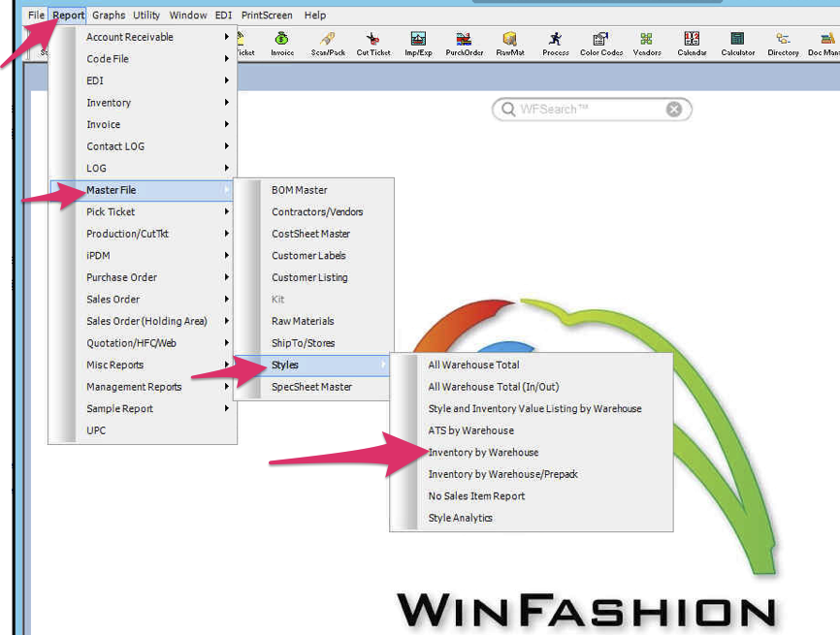The width and height of the screenshot is (840, 635).
Task: Choose Inventory by Warehouse/Prepack report
Action: tap(532, 474)
